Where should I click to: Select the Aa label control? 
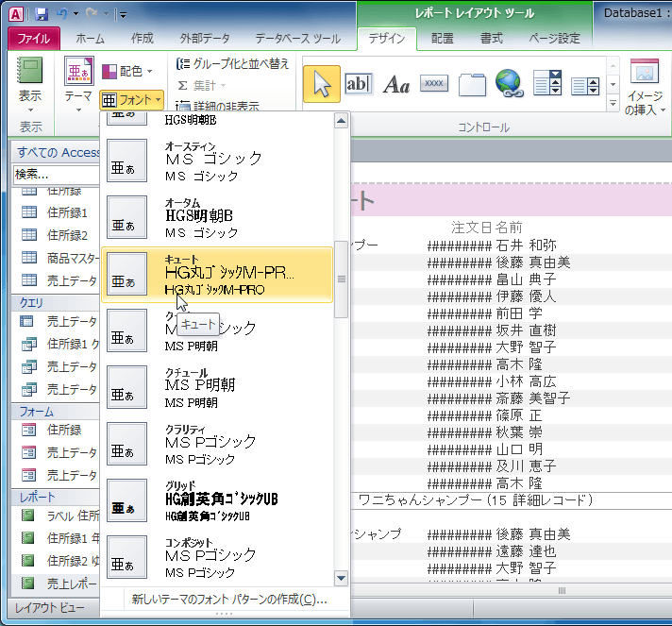tap(396, 84)
